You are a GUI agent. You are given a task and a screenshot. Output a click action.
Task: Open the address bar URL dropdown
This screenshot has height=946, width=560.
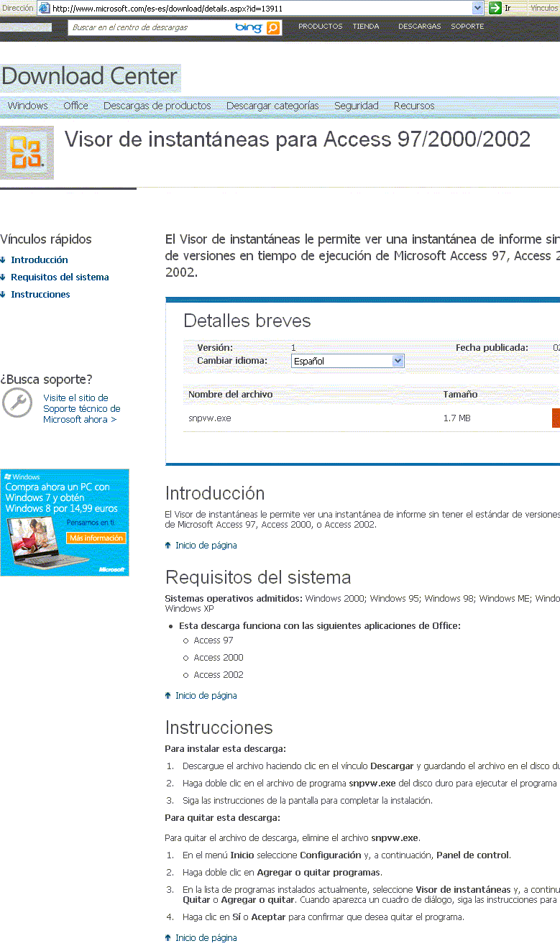(x=478, y=8)
